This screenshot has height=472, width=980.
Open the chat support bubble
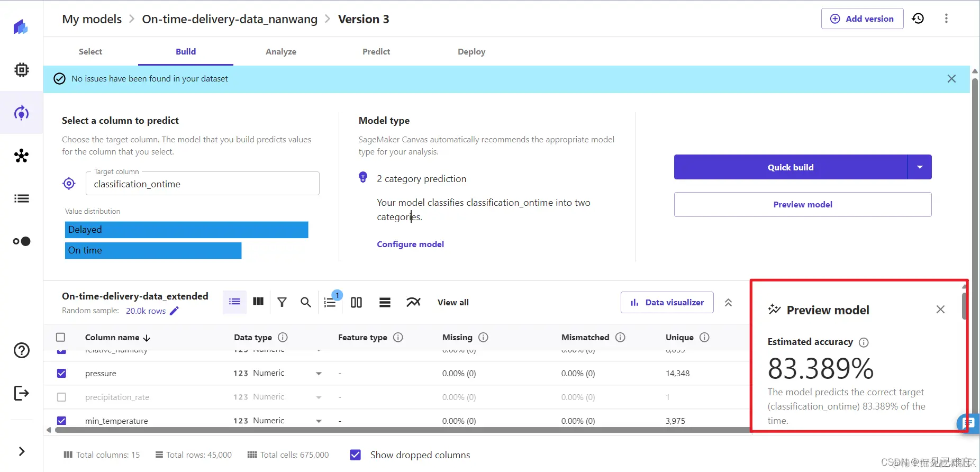(968, 423)
